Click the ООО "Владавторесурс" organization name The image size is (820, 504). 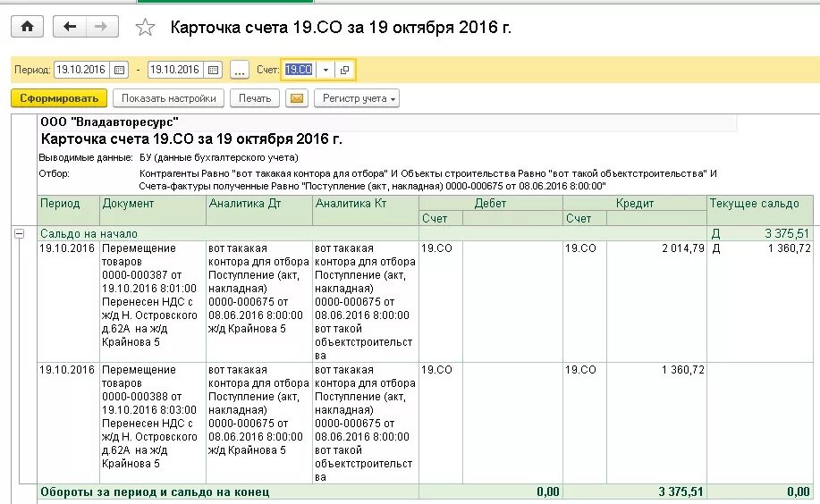pos(109,122)
